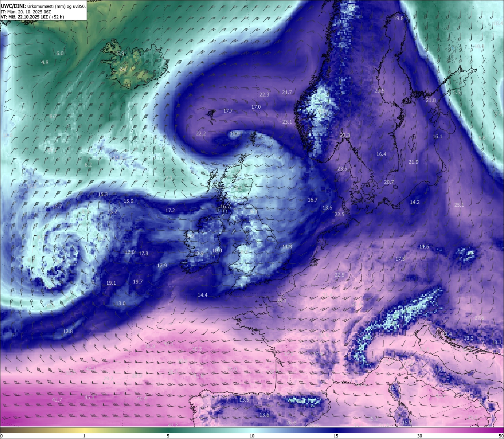Click the 10.0 value in the Irish Sea
The width and height of the screenshot is (504, 439).
click(217, 250)
